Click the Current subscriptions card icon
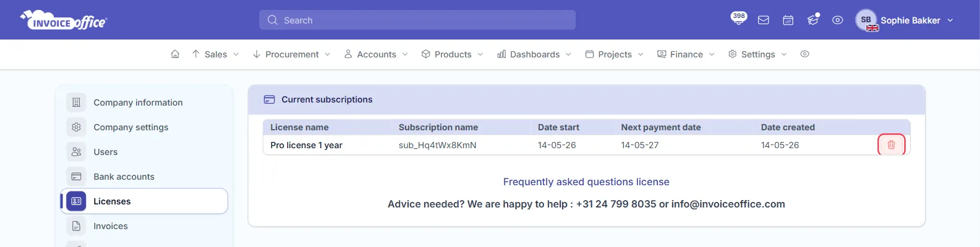This screenshot has width=980, height=247. pos(269,99)
